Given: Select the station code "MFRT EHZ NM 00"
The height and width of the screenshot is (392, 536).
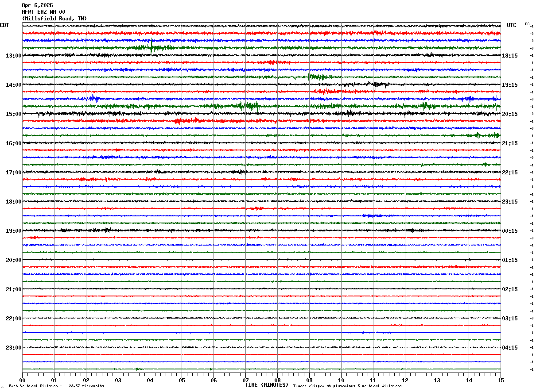Looking at the screenshot, I should point(43,12).
